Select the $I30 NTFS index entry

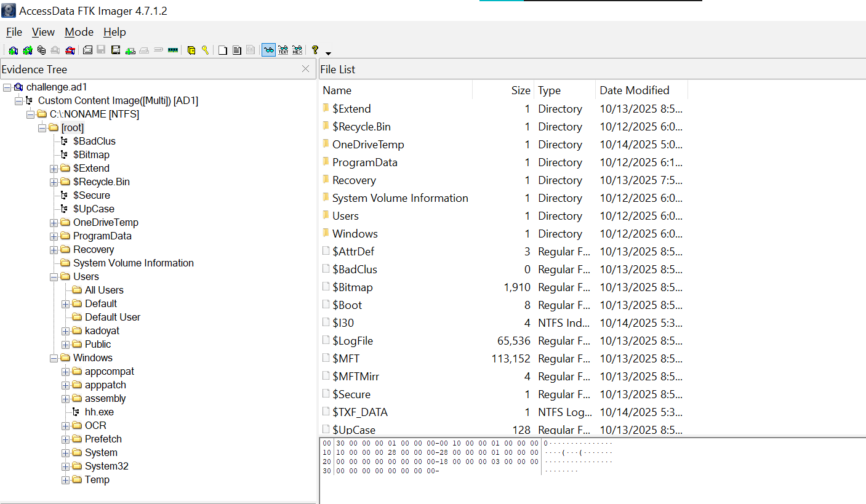[343, 322]
